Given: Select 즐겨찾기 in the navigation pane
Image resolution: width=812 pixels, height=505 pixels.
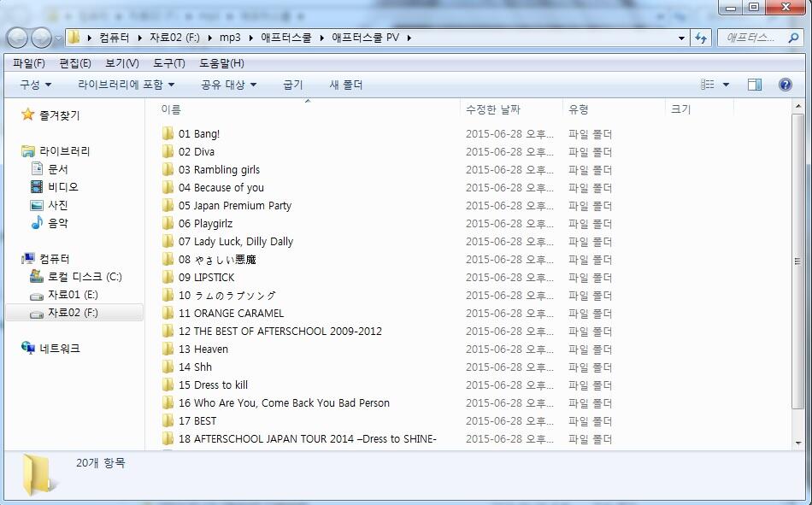Looking at the screenshot, I should click(60, 115).
